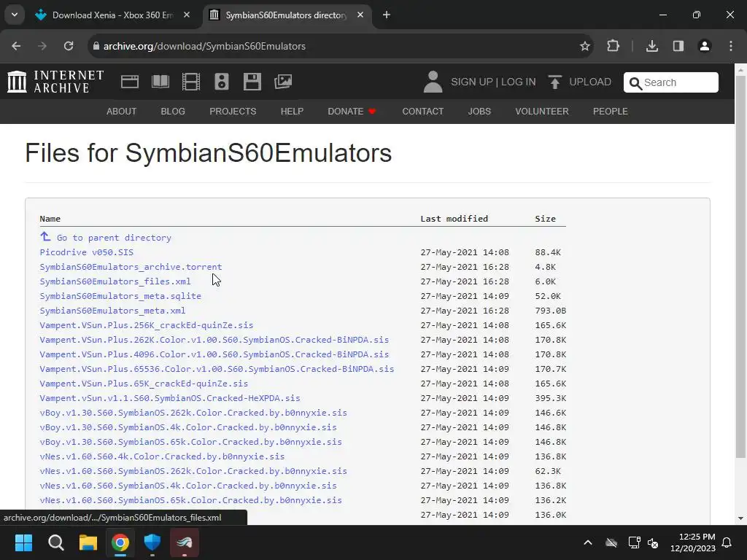Image resolution: width=747 pixels, height=560 pixels.
Task: Open SymbianS60Emulators_files.xml link
Action: 115,281
